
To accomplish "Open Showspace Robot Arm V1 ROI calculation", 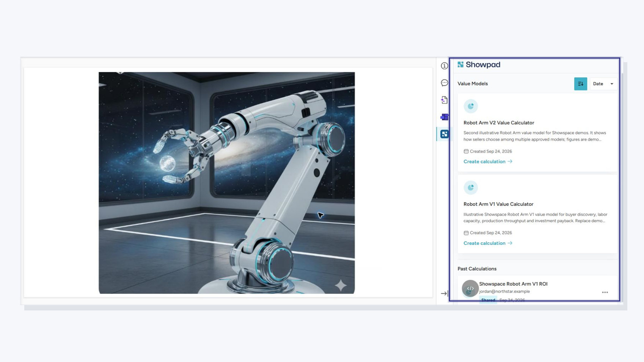I will pyautogui.click(x=513, y=284).
